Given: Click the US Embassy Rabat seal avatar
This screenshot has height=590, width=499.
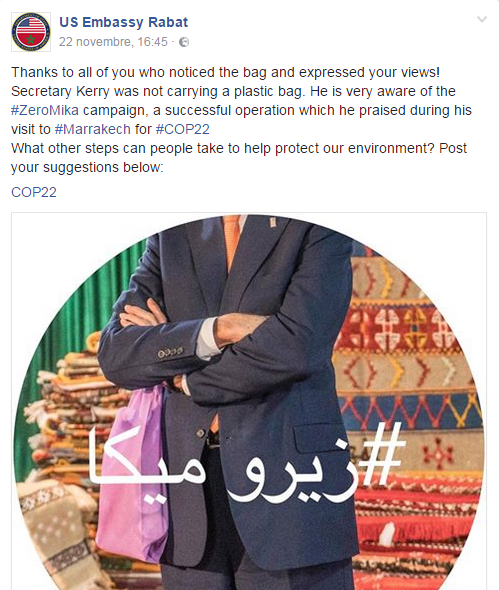Looking at the screenshot, I should click(x=31, y=32).
